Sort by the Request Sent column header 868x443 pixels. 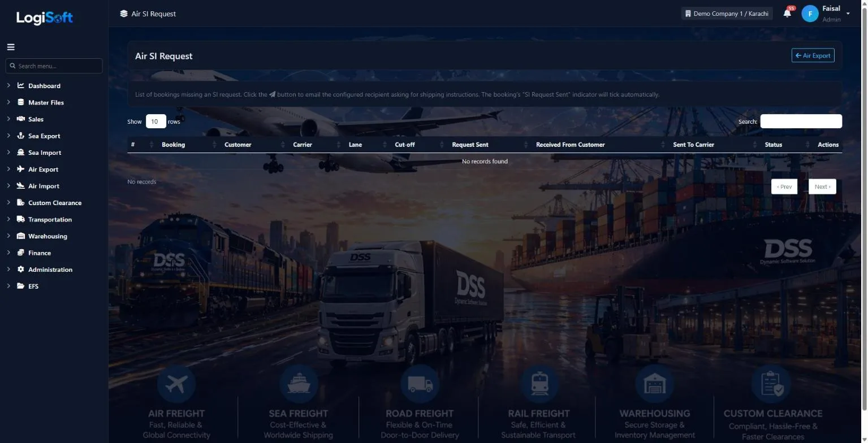pyautogui.click(x=470, y=145)
